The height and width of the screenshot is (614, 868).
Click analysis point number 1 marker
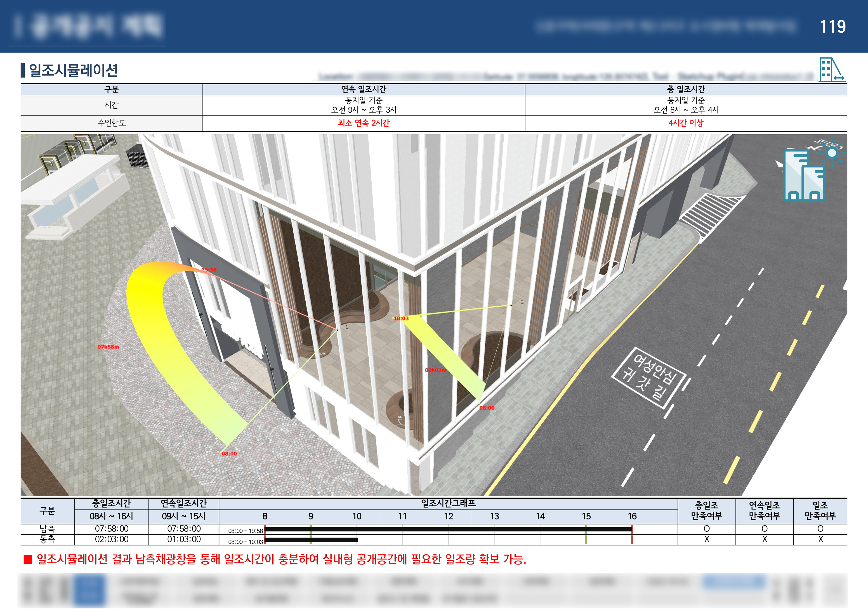click(347, 327)
